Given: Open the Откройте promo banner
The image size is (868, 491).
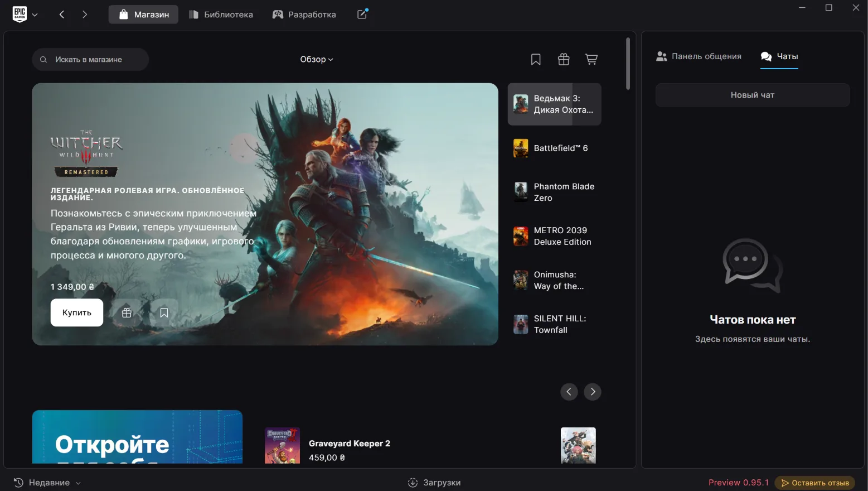Looking at the screenshot, I should tap(137, 437).
